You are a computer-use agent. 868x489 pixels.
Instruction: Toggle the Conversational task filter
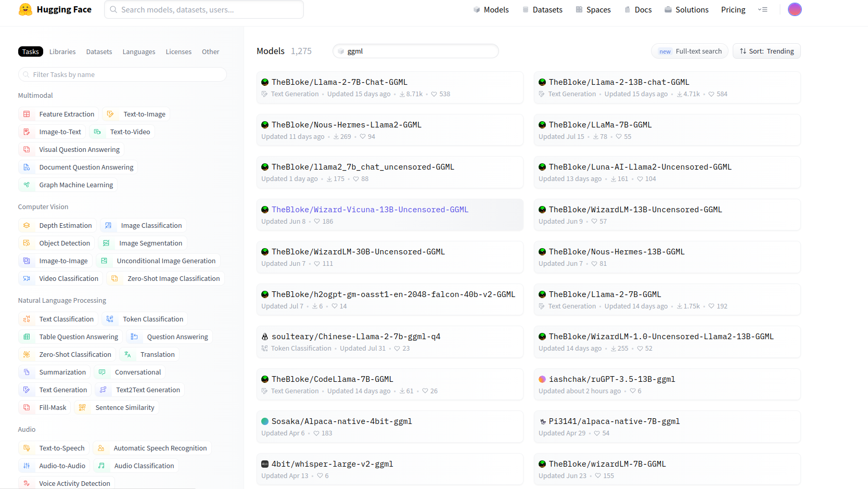pos(129,371)
